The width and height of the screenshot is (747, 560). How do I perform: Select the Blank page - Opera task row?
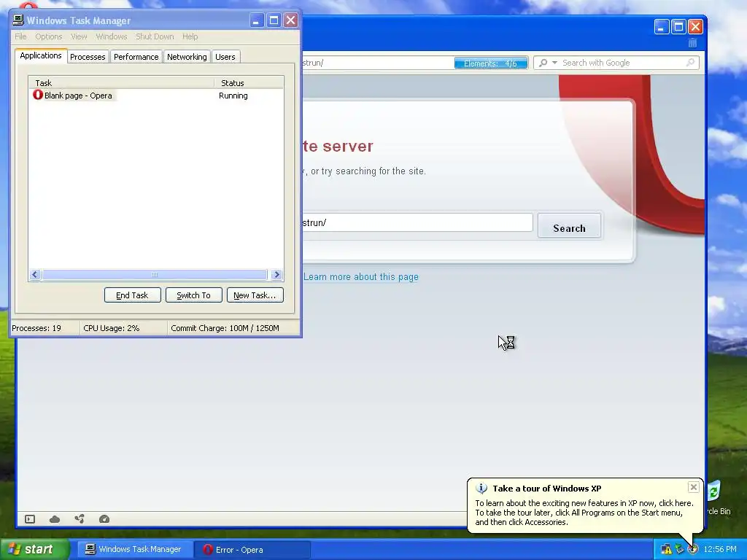(x=156, y=96)
